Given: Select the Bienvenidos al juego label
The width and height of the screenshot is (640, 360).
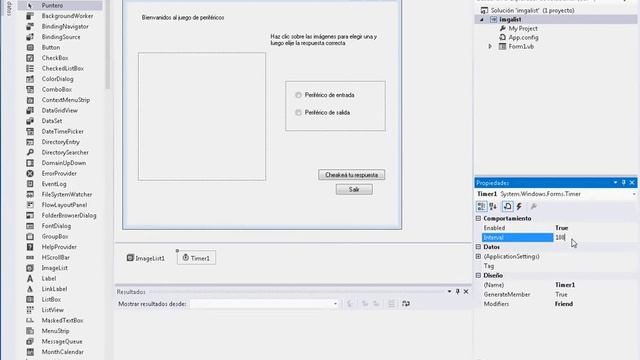Looking at the screenshot, I should tap(183, 18).
